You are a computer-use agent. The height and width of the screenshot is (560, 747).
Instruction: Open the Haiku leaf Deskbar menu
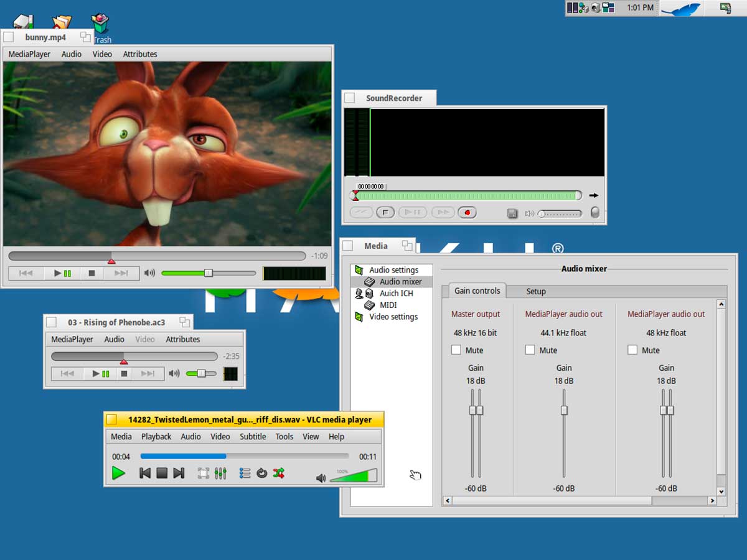pos(681,9)
